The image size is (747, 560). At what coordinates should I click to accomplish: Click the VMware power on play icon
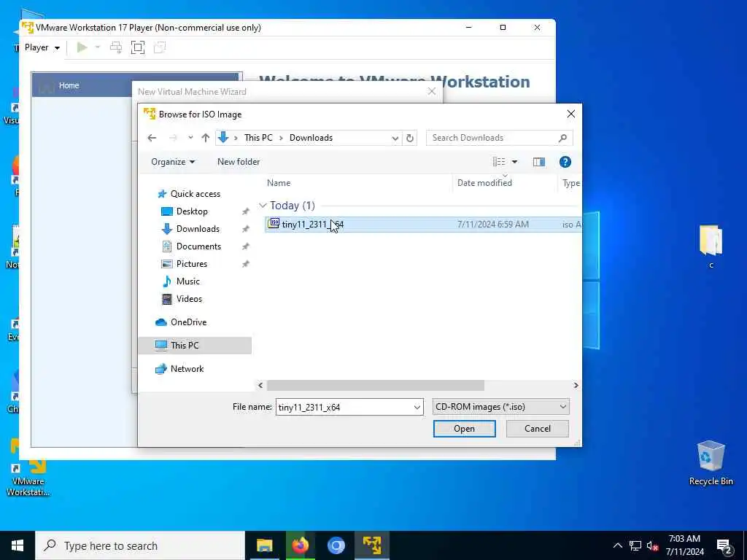[82, 47]
